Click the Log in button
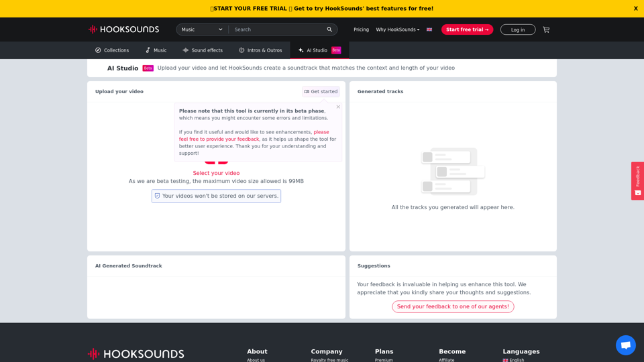 517,29
